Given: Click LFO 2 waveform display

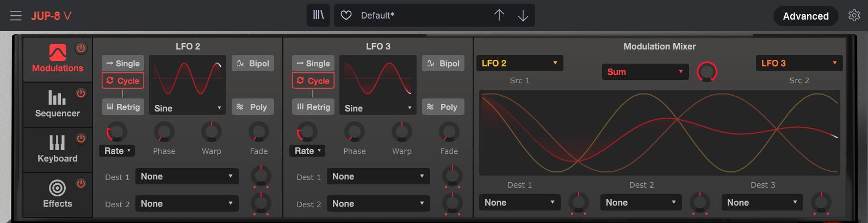Looking at the screenshot, I should tap(187, 78).
